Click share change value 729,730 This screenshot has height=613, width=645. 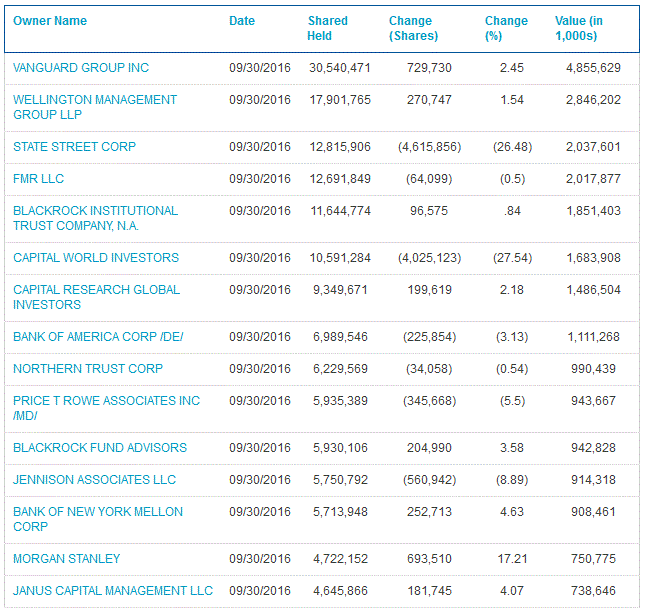pyautogui.click(x=429, y=67)
